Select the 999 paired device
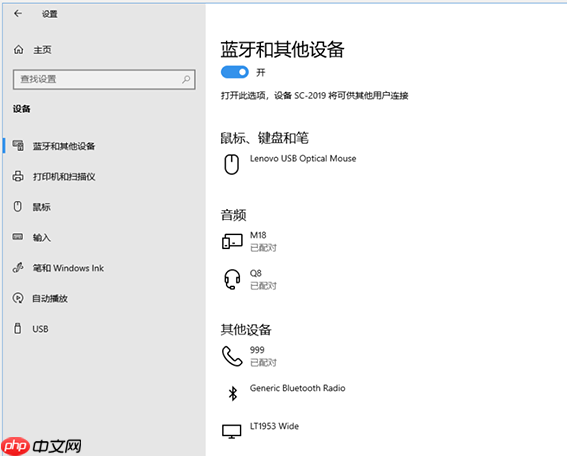Image resolution: width=567 pixels, height=456 pixels. pyautogui.click(x=257, y=350)
